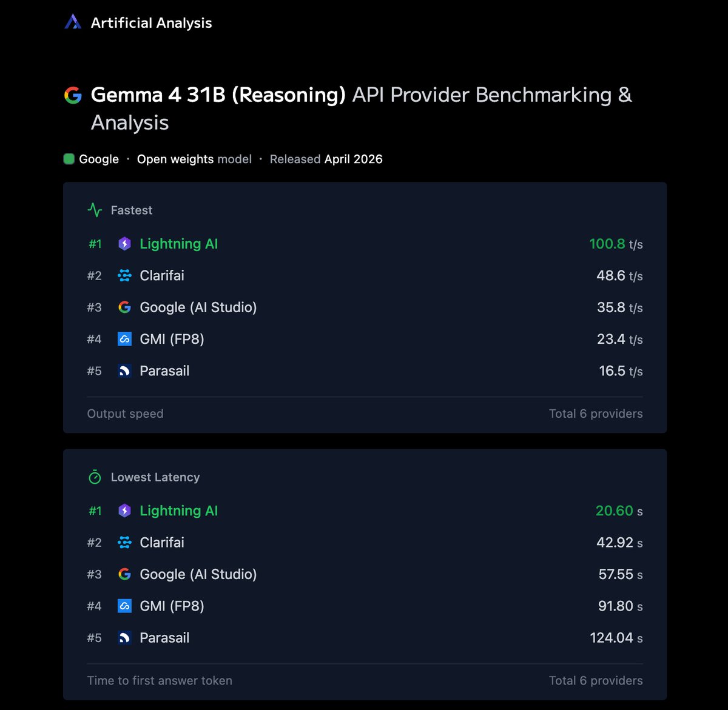This screenshot has width=728, height=710.
Task: Click the Fastest card heading
Action: pyautogui.click(x=132, y=210)
